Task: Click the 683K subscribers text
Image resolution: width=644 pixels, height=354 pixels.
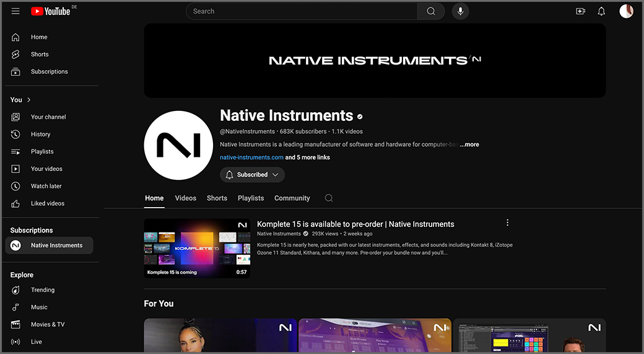Action: click(x=303, y=131)
